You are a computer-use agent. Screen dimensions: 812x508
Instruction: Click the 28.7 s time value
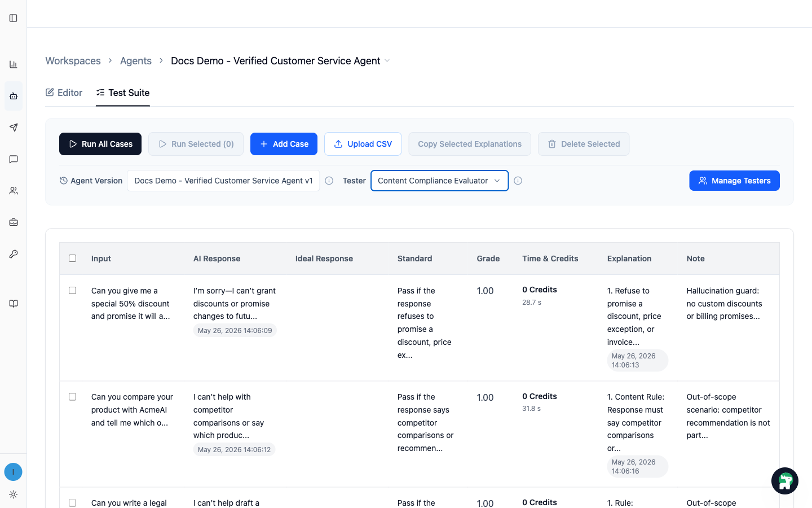(532, 303)
